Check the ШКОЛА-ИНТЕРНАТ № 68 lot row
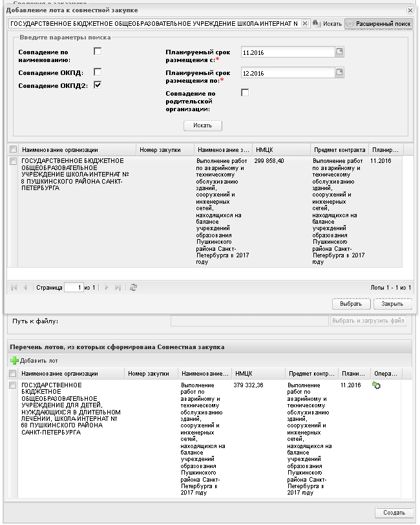This screenshot has width=420, height=525. pyautogui.click(x=13, y=385)
